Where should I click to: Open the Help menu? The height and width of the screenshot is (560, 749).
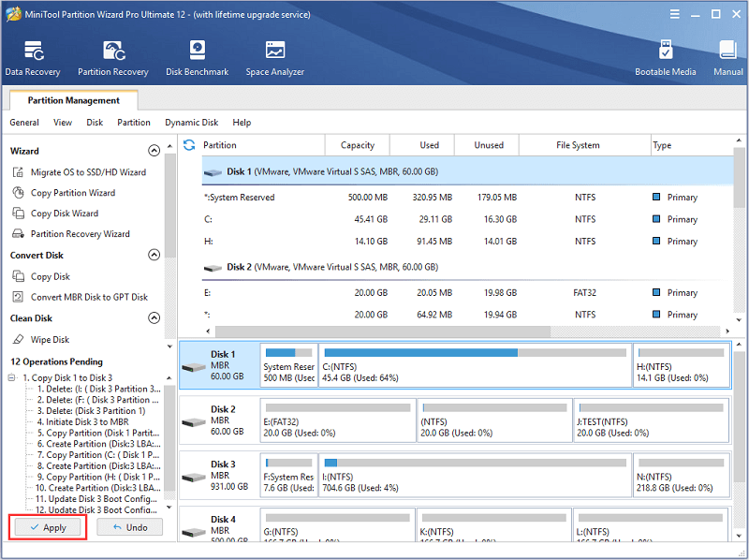[x=242, y=123]
